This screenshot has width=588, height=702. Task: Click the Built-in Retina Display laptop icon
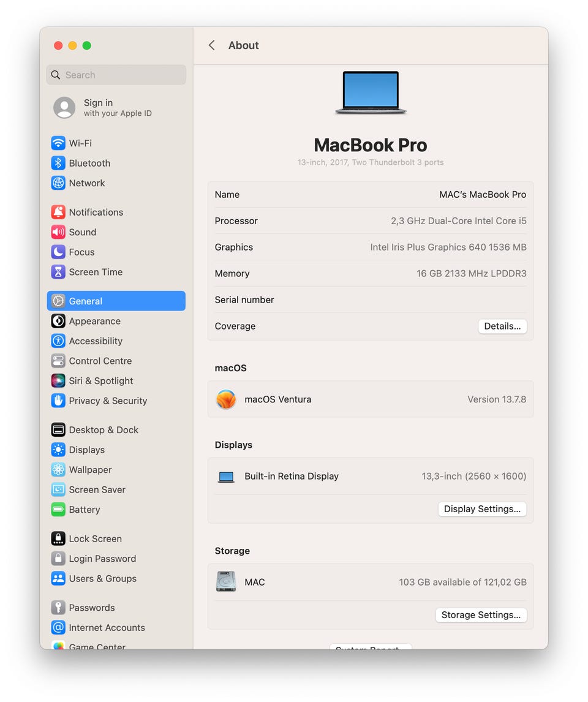226,477
